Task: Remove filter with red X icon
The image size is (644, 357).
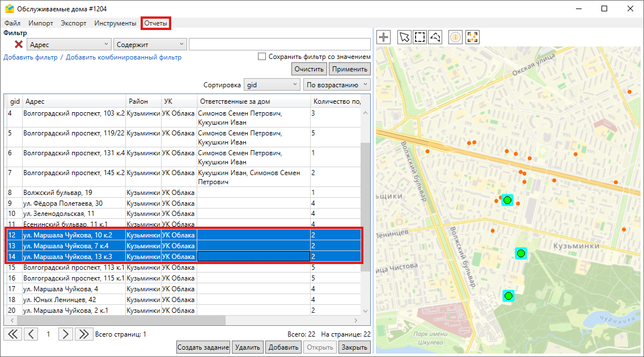Action: pyautogui.click(x=18, y=44)
